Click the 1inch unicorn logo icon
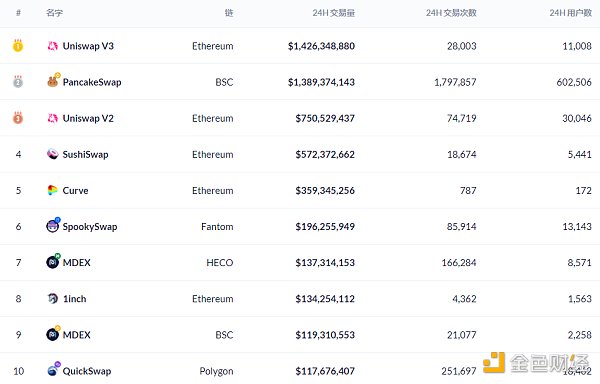 (52, 298)
